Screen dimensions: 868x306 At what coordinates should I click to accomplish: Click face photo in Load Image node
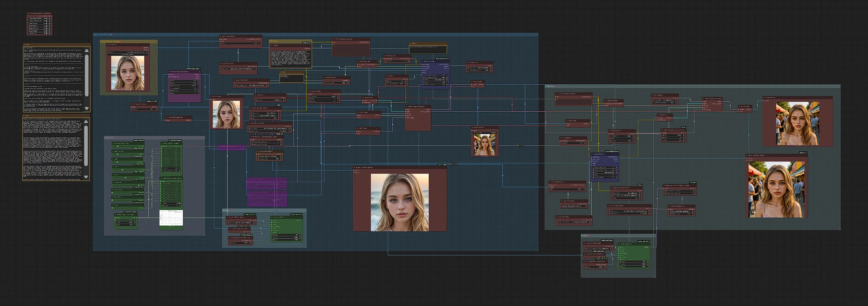(x=128, y=73)
